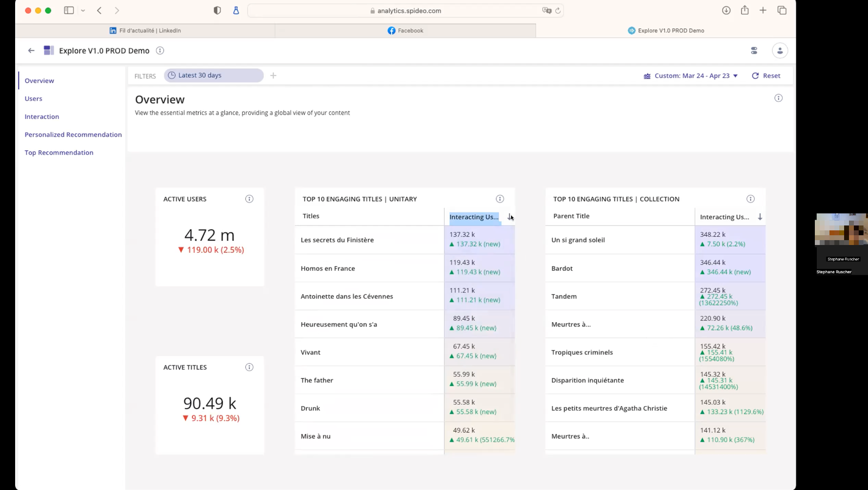Select Homos en France row

405,268
